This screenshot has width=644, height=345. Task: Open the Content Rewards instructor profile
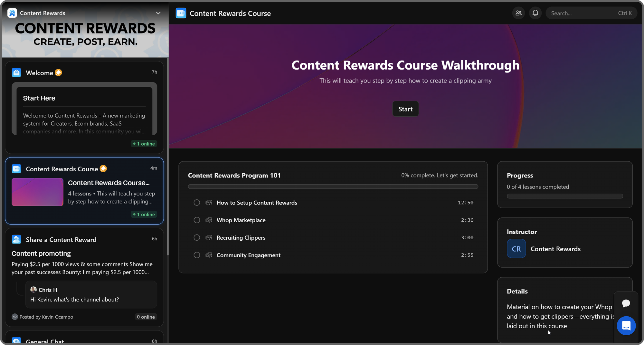coord(555,249)
